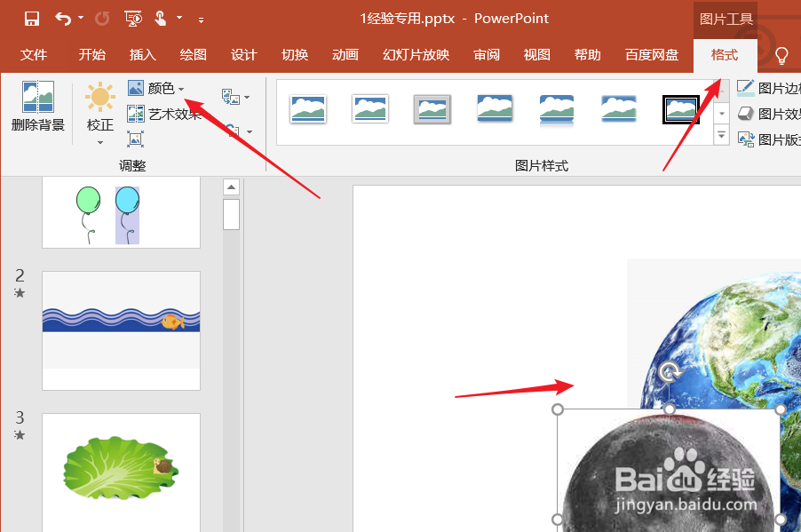Switch to the 开始 tab
The image size is (801, 532).
tap(92, 55)
